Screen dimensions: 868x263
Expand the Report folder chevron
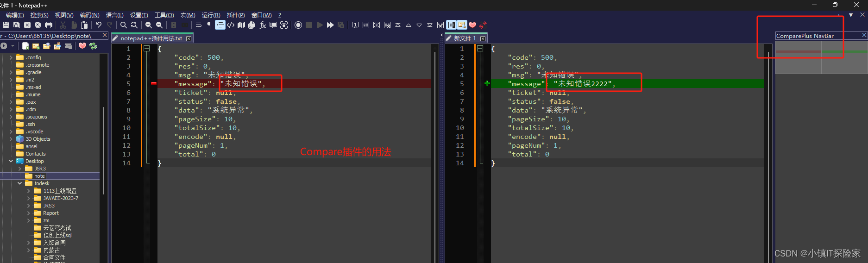tap(28, 213)
